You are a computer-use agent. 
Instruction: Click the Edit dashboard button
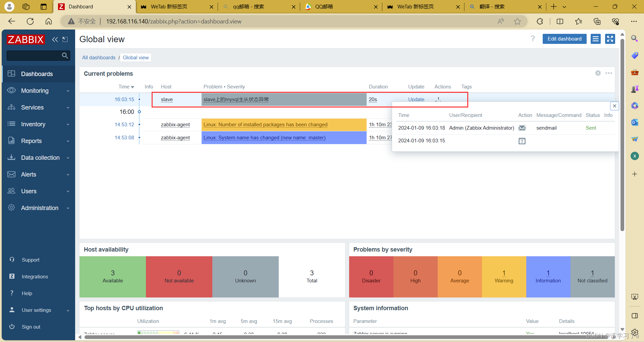point(565,39)
